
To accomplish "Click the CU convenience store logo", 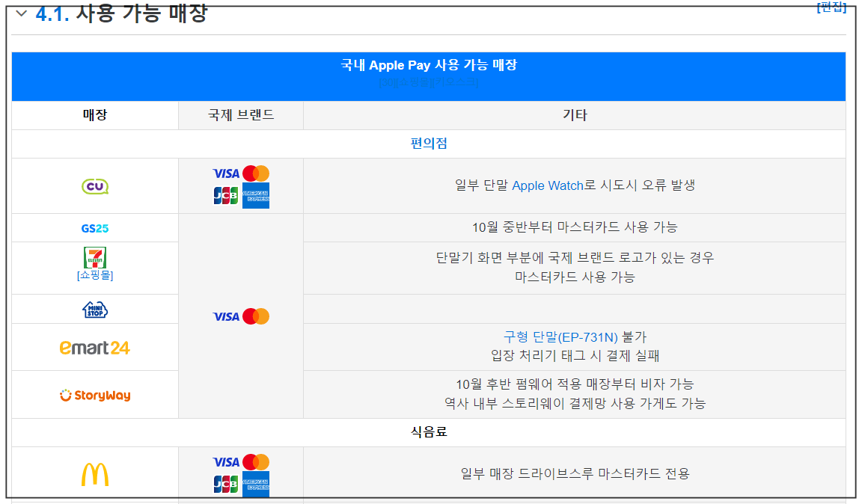I will pos(95,186).
